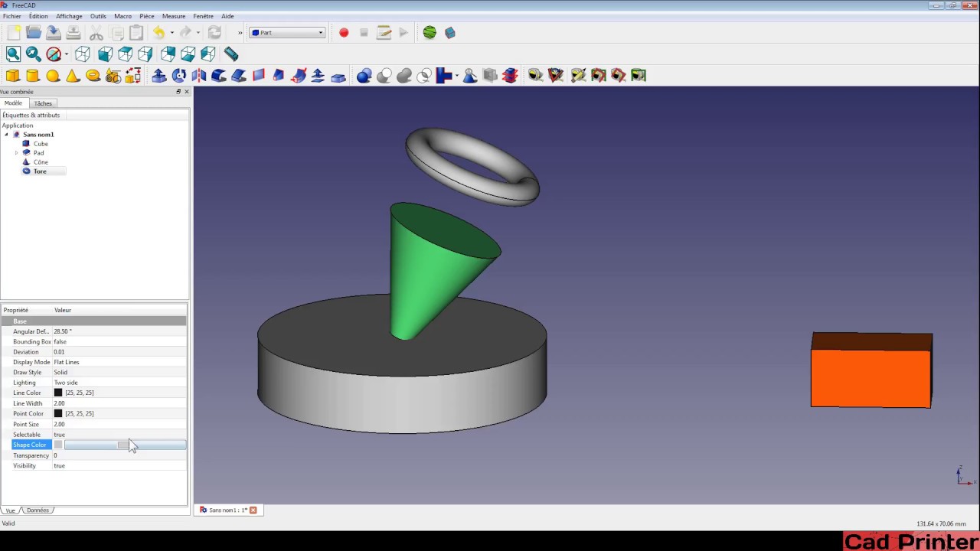This screenshot has height=551, width=980.
Task: Save the document with the floppy icon
Action: (x=54, y=32)
